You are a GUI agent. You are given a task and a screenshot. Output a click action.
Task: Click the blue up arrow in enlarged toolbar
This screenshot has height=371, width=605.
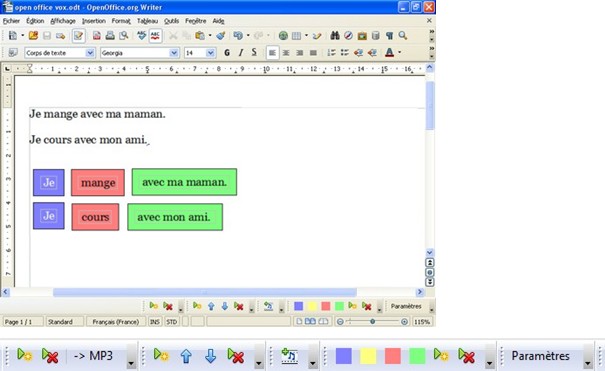coord(186,356)
